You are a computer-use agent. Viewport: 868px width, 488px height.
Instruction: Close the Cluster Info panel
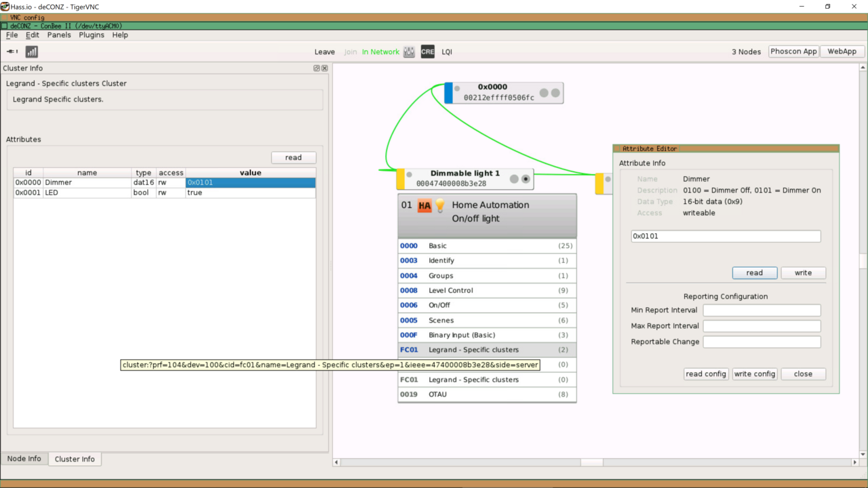(x=325, y=68)
